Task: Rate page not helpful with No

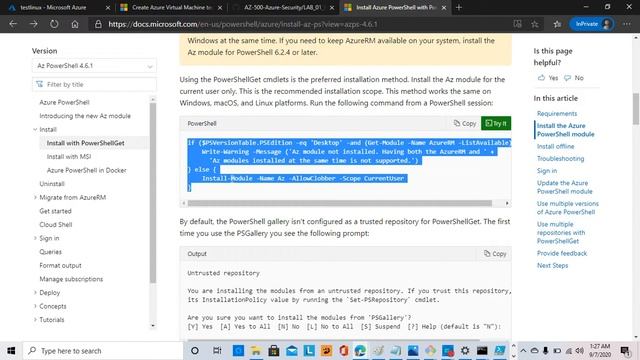Action: click(574, 78)
